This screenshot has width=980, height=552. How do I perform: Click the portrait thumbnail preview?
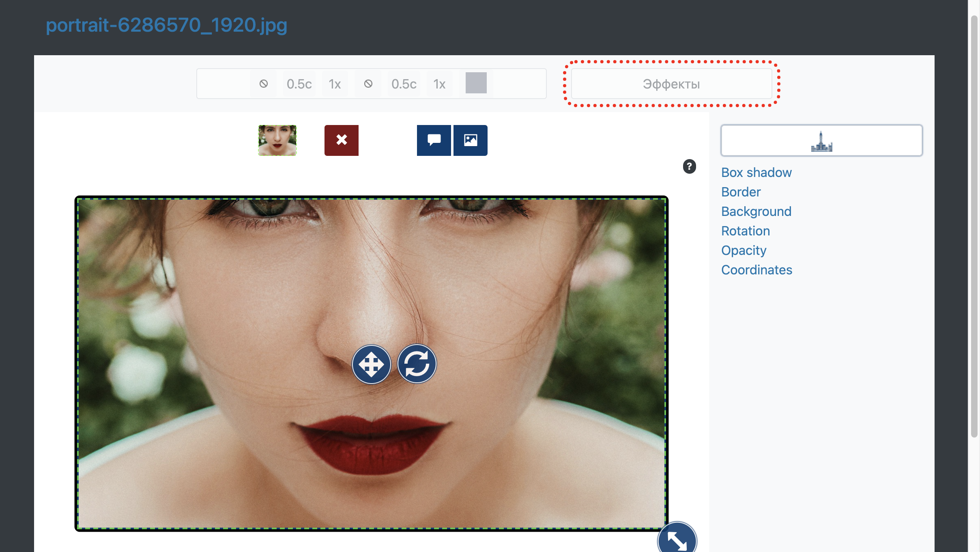pos(277,140)
